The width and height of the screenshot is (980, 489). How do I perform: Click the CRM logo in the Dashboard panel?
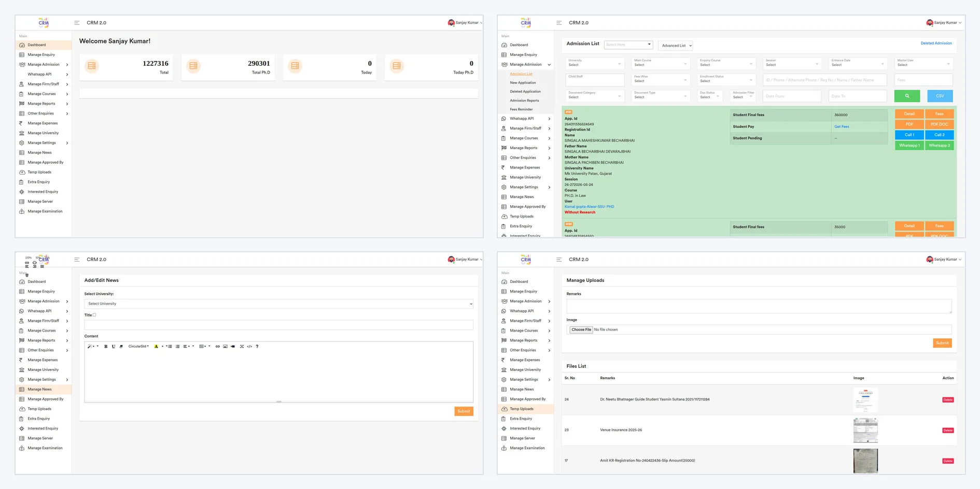tap(44, 22)
